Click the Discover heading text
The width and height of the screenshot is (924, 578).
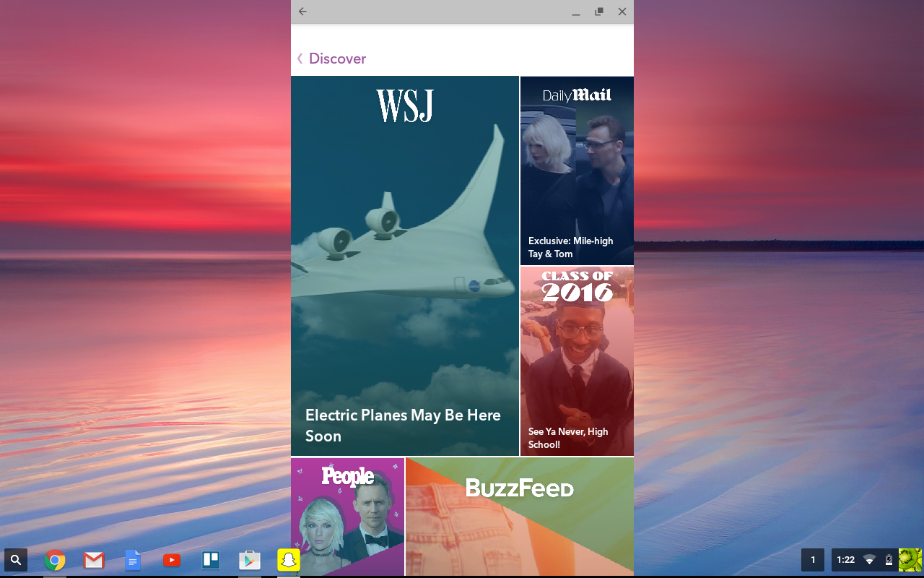tap(337, 59)
